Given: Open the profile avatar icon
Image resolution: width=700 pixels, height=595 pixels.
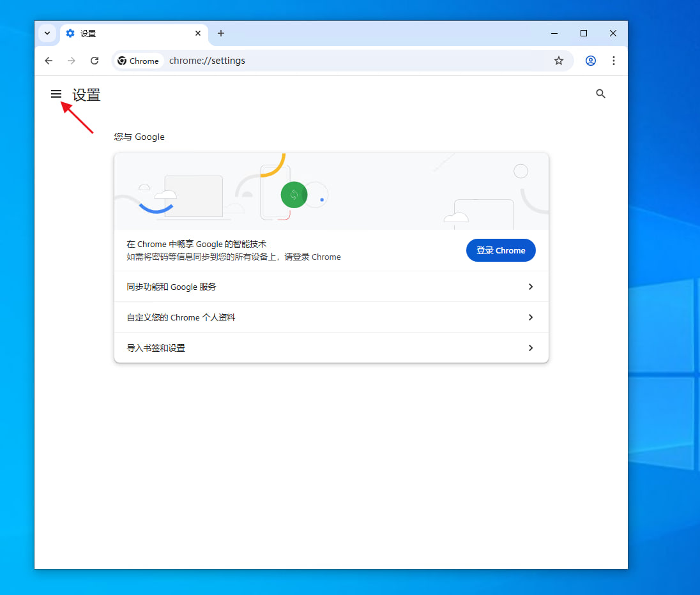Looking at the screenshot, I should [x=591, y=61].
